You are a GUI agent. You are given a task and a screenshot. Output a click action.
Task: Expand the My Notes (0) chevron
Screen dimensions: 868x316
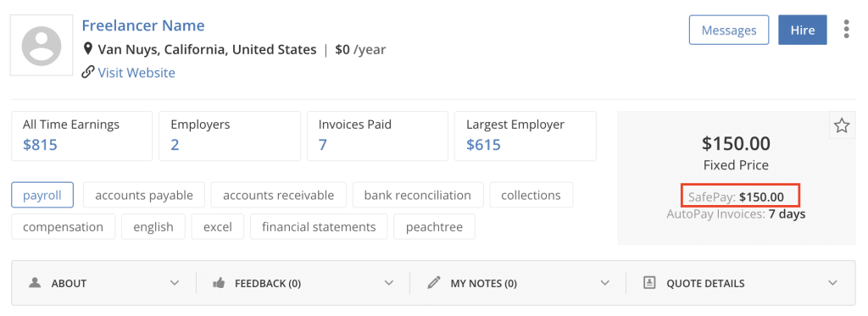coord(604,283)
